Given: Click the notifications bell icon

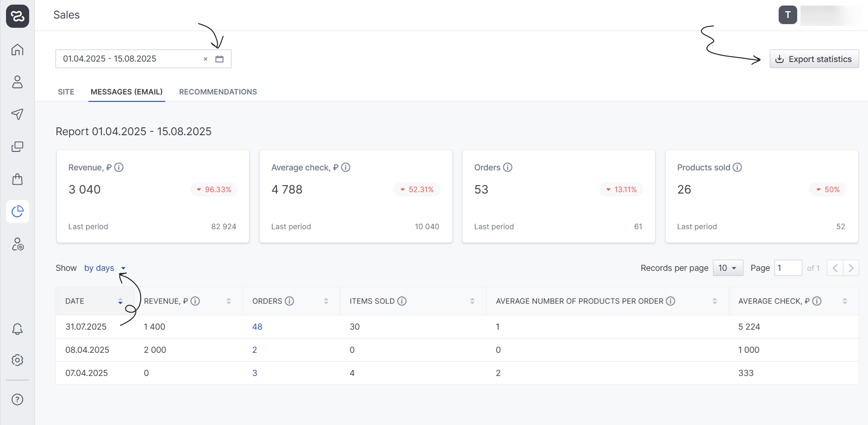Looking at the screenshot, I should click(17, 329).
